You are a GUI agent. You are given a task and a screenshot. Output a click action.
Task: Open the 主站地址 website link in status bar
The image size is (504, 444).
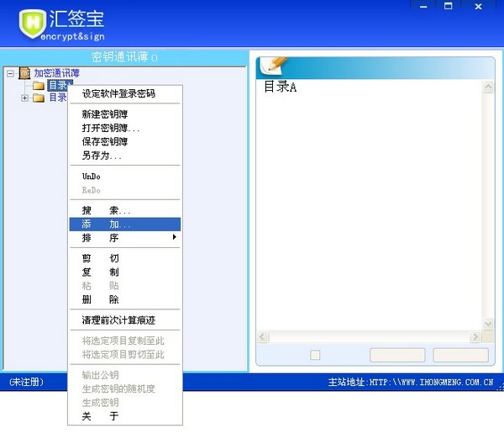click(x=411, y=383)
